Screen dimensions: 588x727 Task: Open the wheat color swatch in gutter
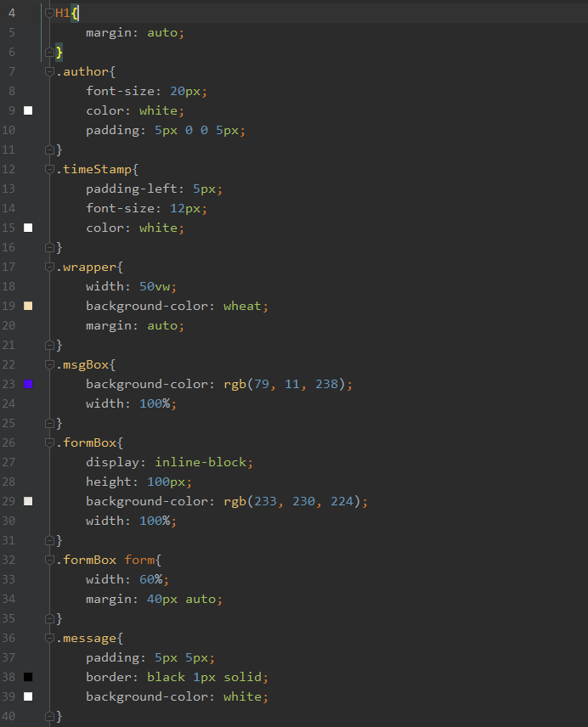pyautogui.click(x=28, y=306)
